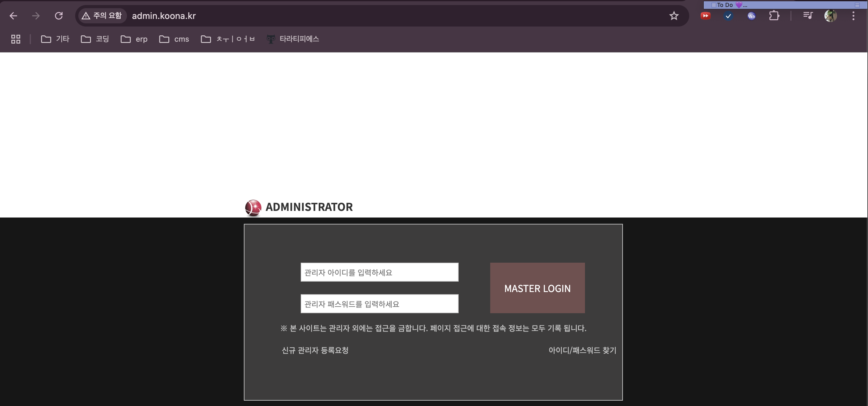The width and height of the screenshot is (868, 406).
Task: Open the three-dot Chrome menu
Action: pyautogui.click(x=853, y=16)
